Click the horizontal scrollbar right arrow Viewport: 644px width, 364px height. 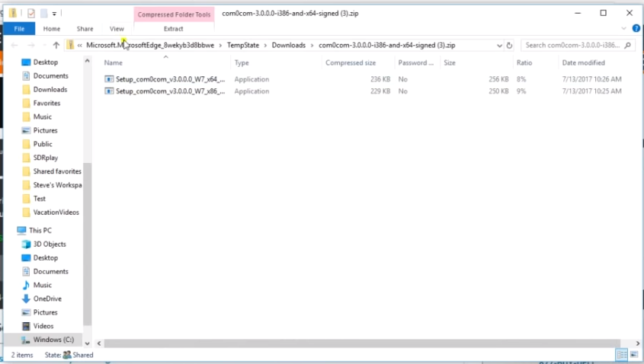(x=637, y=343)
